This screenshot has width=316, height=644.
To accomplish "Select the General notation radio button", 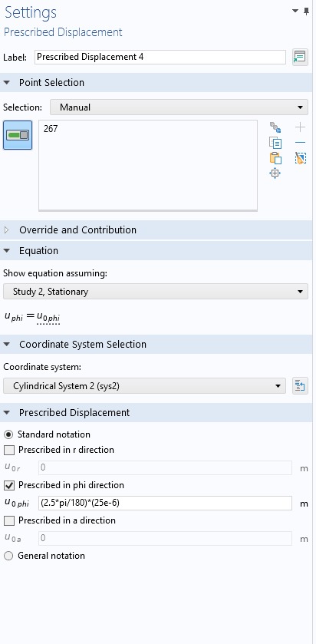I will tap(8, 556).
